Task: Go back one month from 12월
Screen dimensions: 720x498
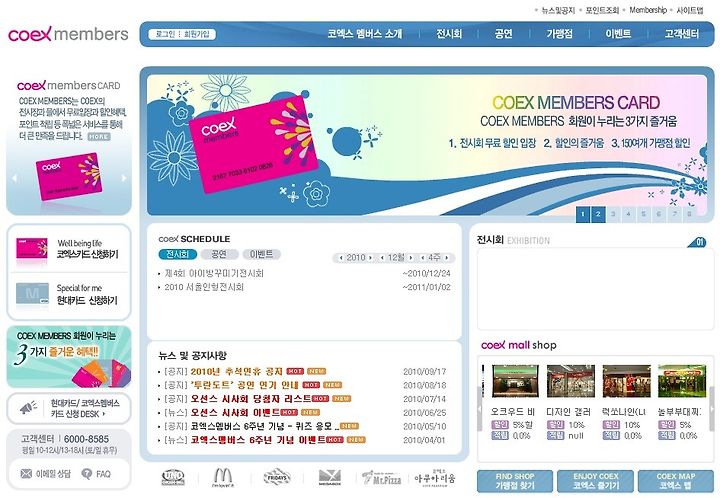Action: point(382,258)
